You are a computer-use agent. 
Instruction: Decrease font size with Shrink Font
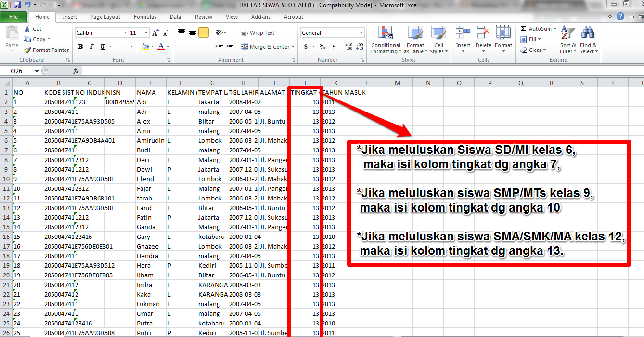tap(167, 33)
